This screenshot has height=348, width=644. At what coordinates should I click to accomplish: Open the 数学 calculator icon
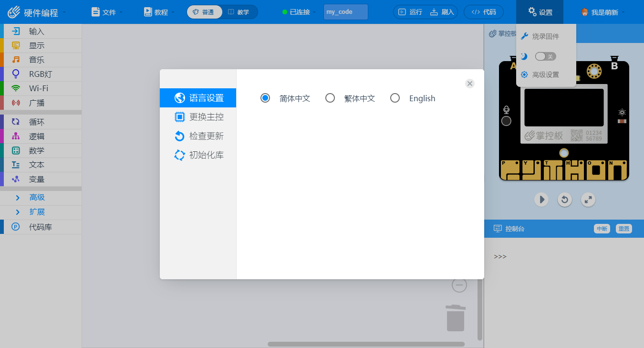[x=16, y=151]
